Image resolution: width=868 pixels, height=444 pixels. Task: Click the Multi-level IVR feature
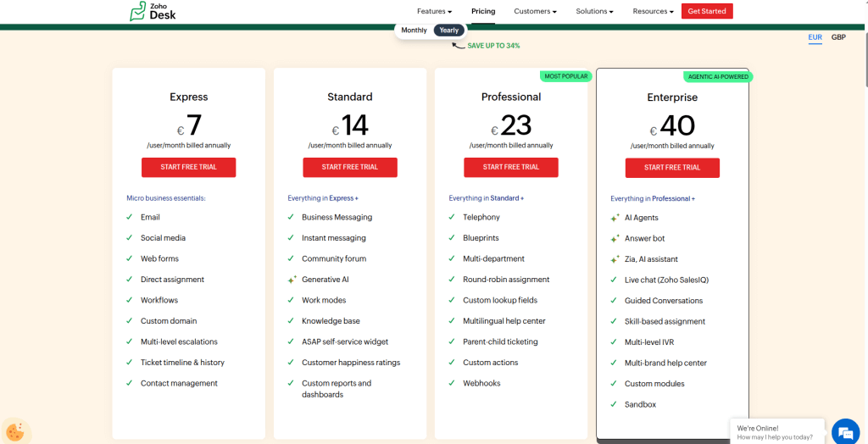coord(648,342)
